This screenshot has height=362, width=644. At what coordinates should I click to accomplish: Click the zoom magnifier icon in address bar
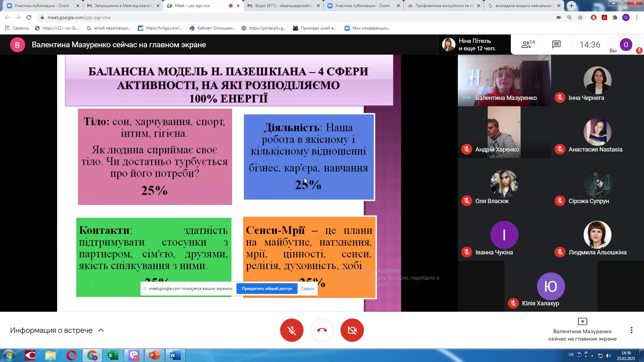pyautogui.click(x=569, y=17)
